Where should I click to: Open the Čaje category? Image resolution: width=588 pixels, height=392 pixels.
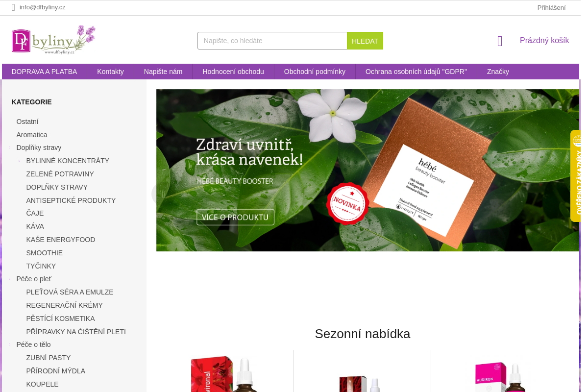35,213
